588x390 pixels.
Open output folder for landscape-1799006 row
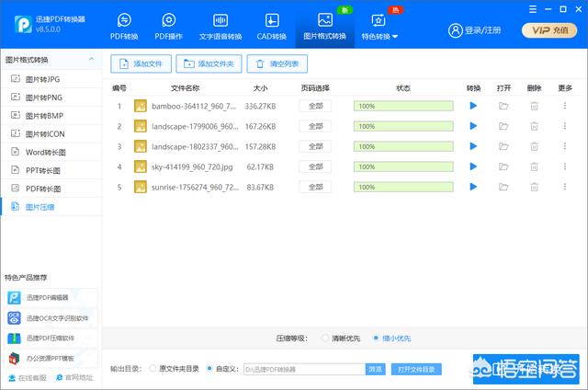click(x=503, y=126)
